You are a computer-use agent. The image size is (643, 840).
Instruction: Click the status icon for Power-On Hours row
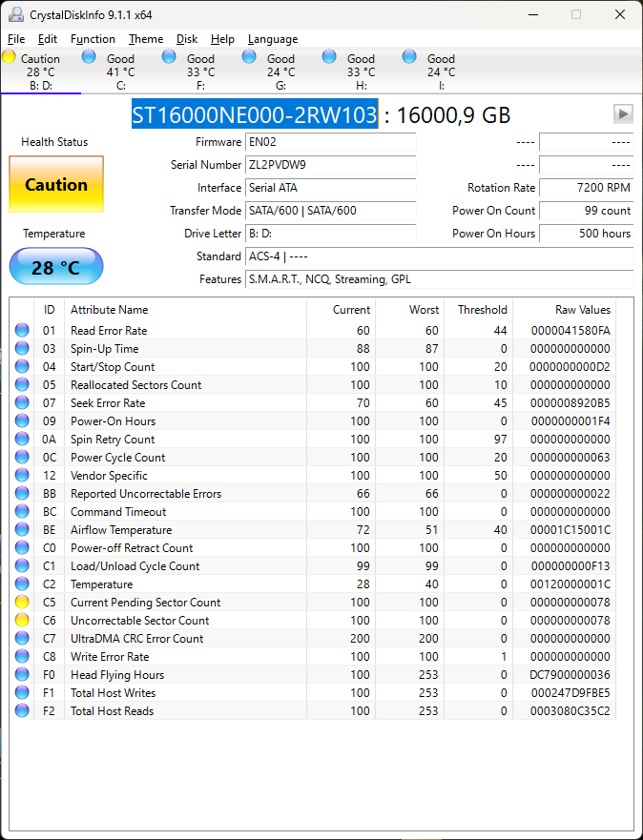click(22, 421)
